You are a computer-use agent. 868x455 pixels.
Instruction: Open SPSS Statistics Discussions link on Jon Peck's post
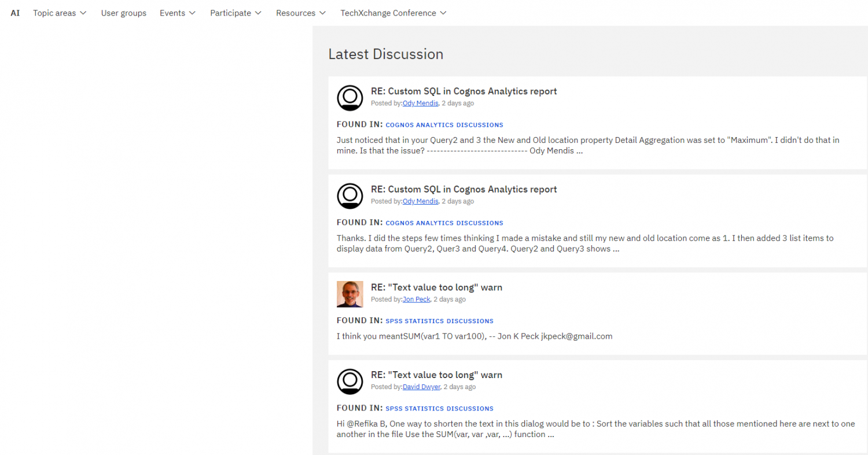[x=439, y=321]
